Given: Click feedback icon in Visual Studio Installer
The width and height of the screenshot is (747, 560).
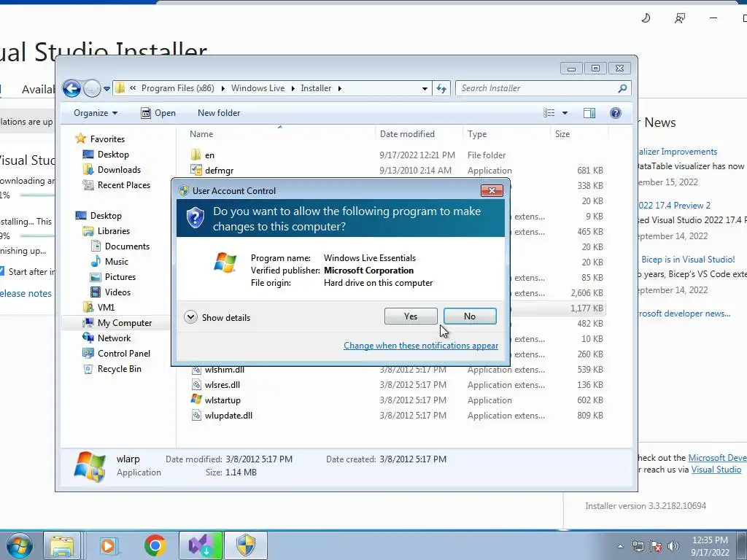Looking at the screenshot, I should tap(679, 18).
